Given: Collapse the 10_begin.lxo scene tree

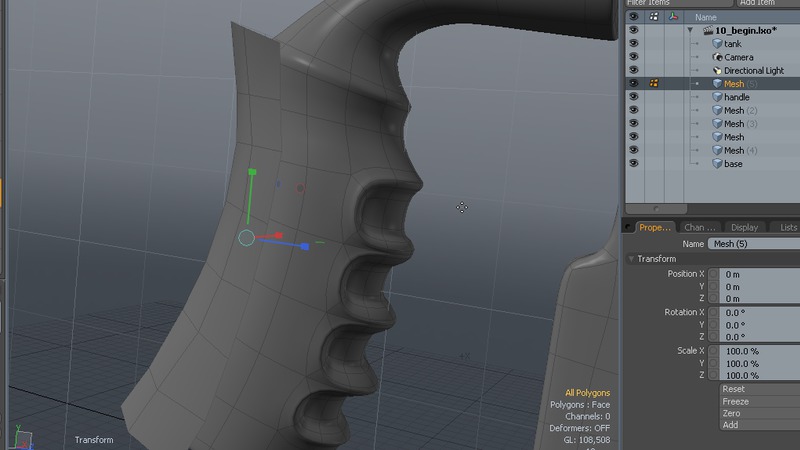Looking at the screenshot, I should pos(690,31).
